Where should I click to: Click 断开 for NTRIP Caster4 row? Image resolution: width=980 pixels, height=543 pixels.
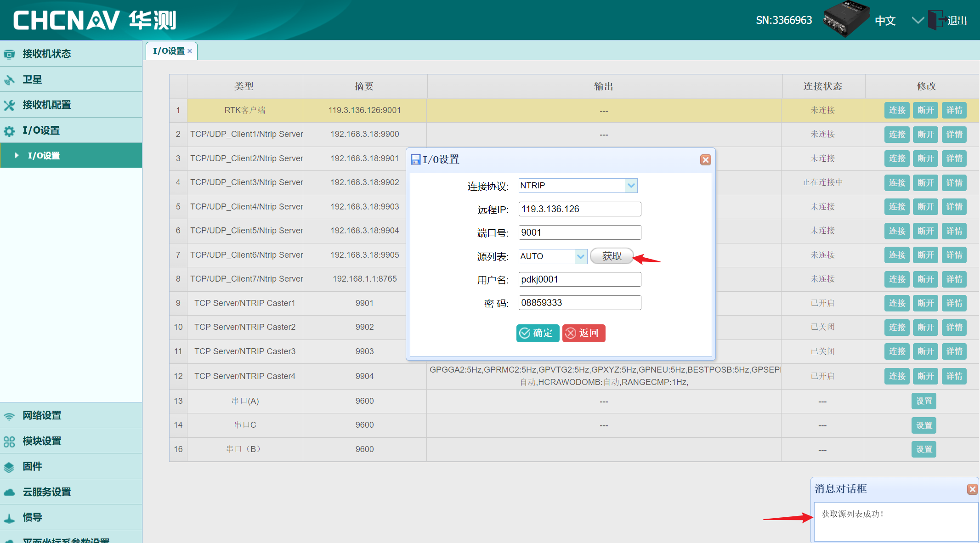(x=925, y=376)
